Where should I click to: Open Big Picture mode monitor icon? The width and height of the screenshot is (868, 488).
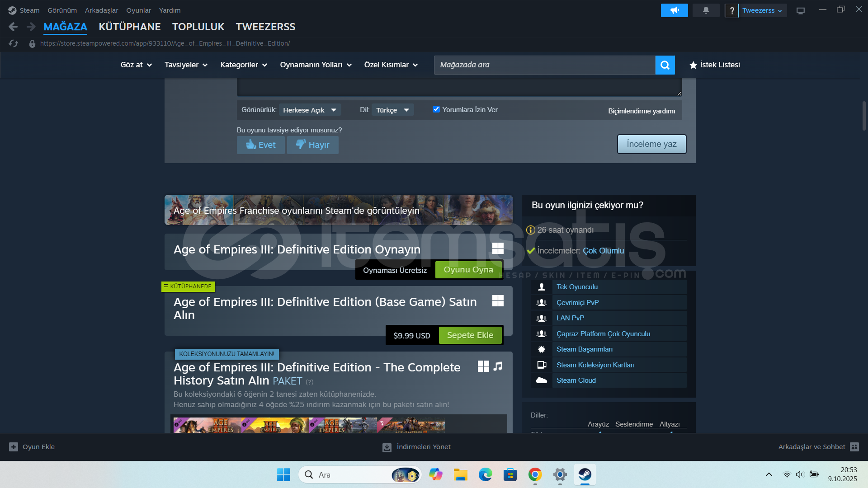800,10
